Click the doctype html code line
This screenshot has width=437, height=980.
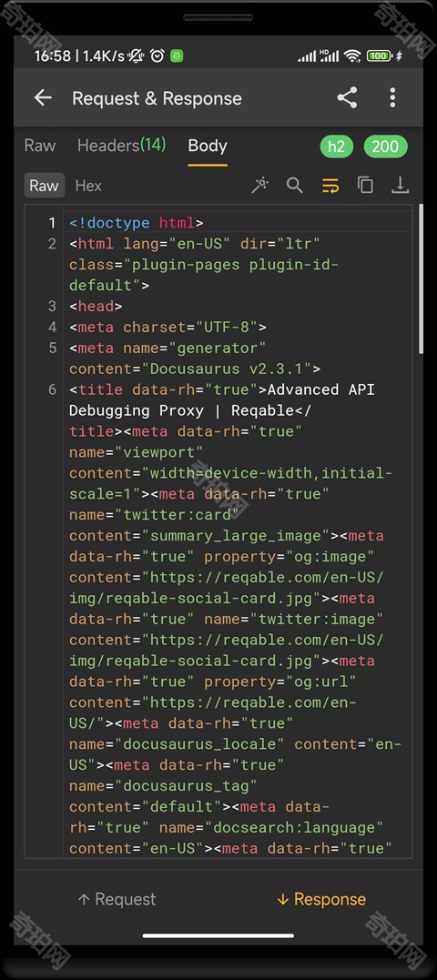tap(137, 223)
